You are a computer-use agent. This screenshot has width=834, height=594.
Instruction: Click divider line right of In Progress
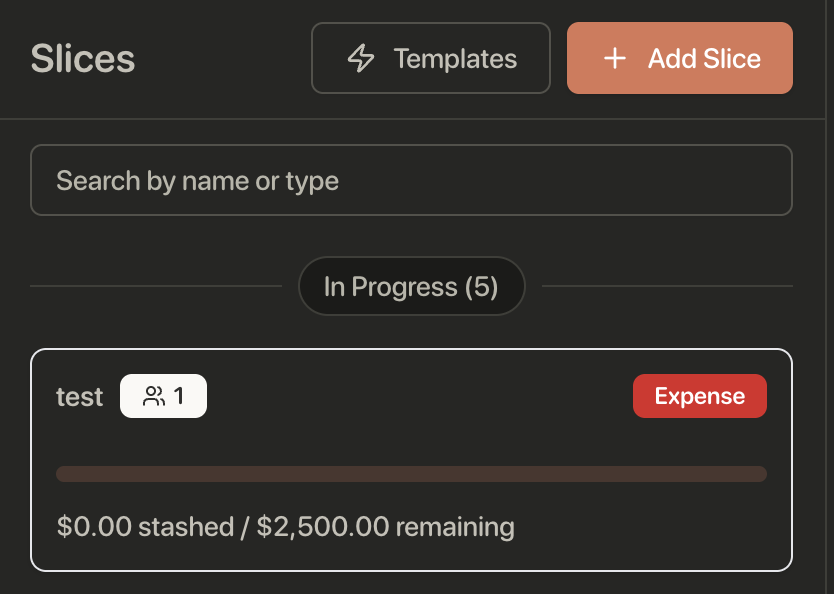[x=667, y=287]
